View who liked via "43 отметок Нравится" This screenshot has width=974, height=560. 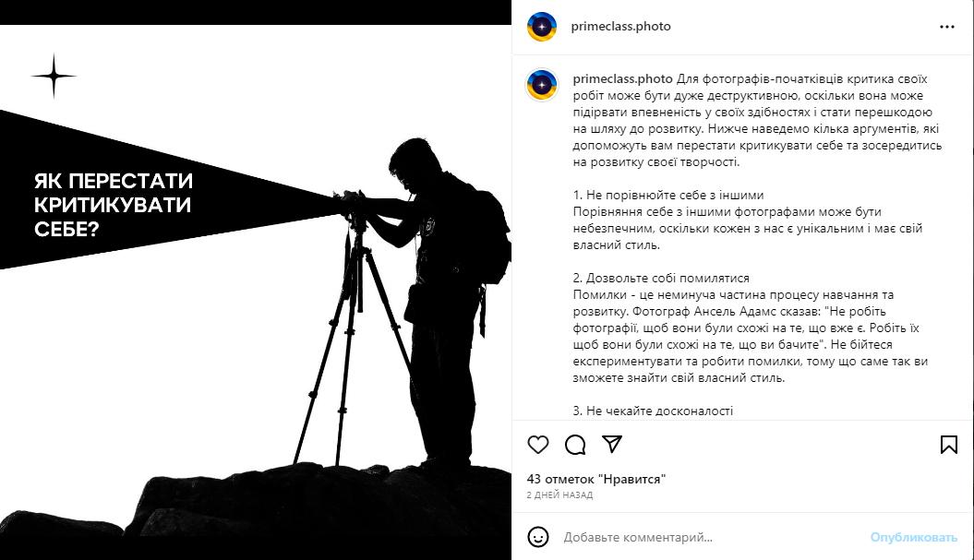coord(596,479)
